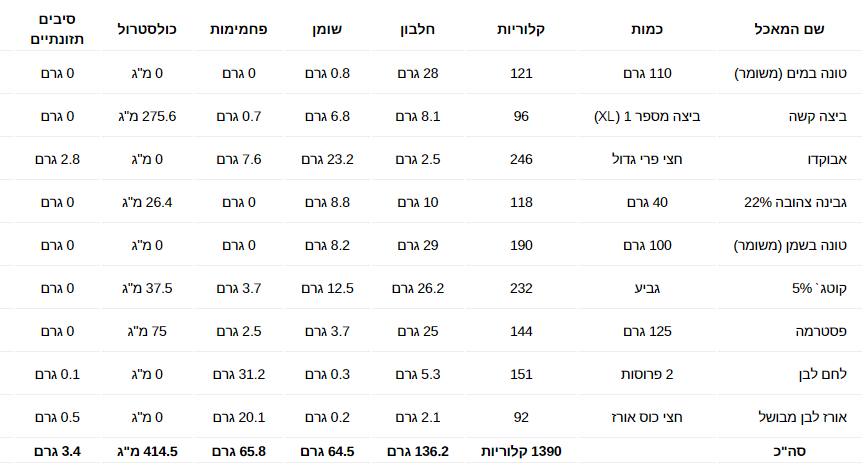The height and width of the screenshot is (468, 865).
Task: Select the חצי פרי גדול quantity cell
Action: (x=647, y=159)
